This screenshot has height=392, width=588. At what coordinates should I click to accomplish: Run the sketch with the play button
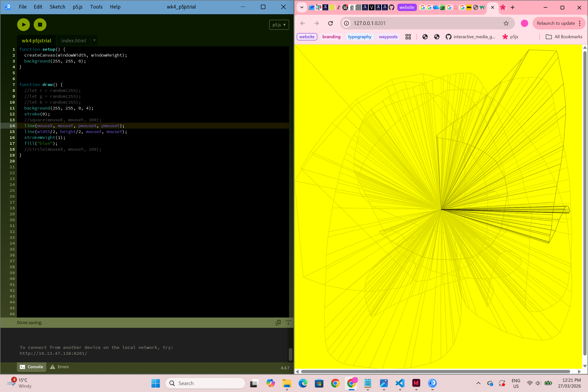pos(24,24)
